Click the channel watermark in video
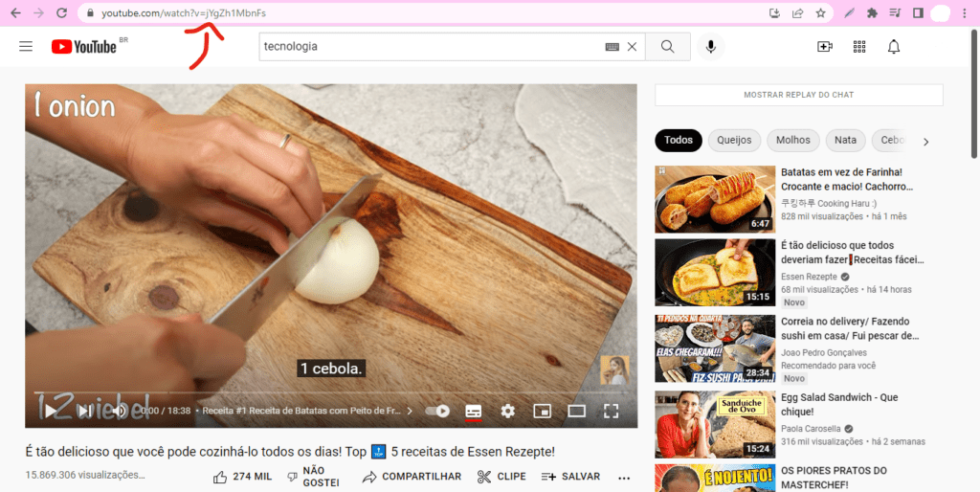Image resolution: width=980 pixels, height=492 pixels. tap(613, 370)
